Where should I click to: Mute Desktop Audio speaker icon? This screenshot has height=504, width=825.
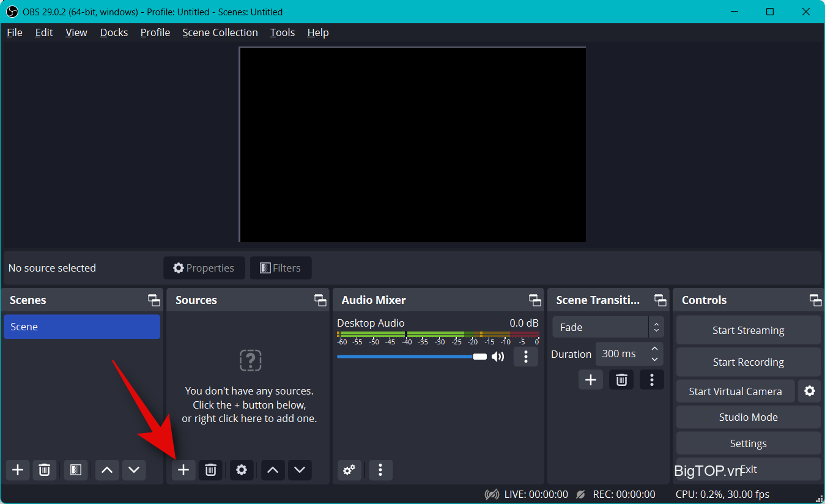498,357
